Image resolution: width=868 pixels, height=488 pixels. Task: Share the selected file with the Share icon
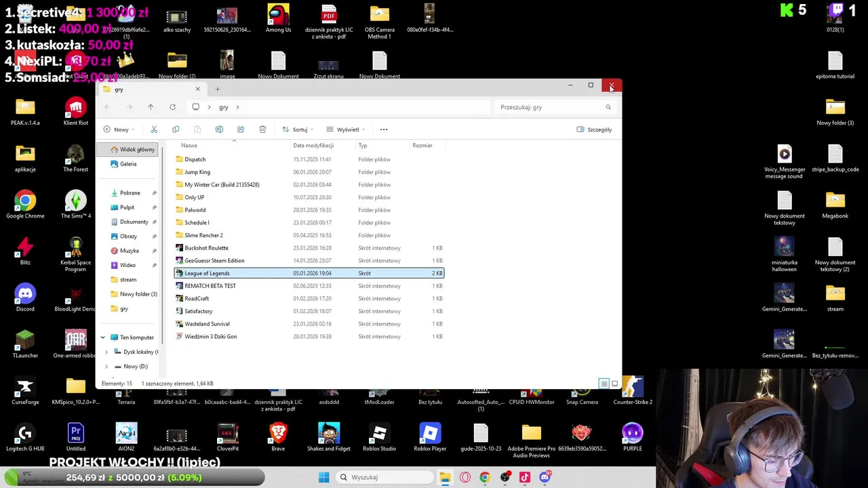241,129
